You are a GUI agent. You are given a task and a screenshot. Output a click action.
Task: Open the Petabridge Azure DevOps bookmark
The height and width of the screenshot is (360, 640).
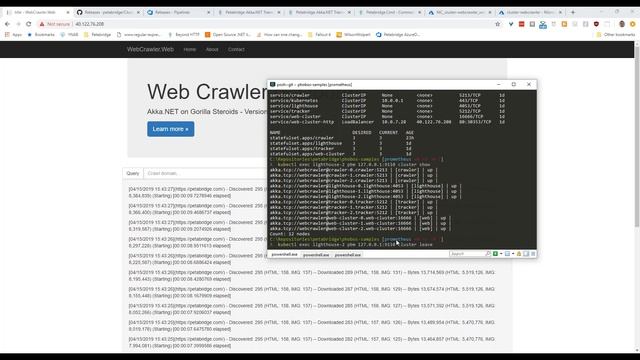click(398, 35)
